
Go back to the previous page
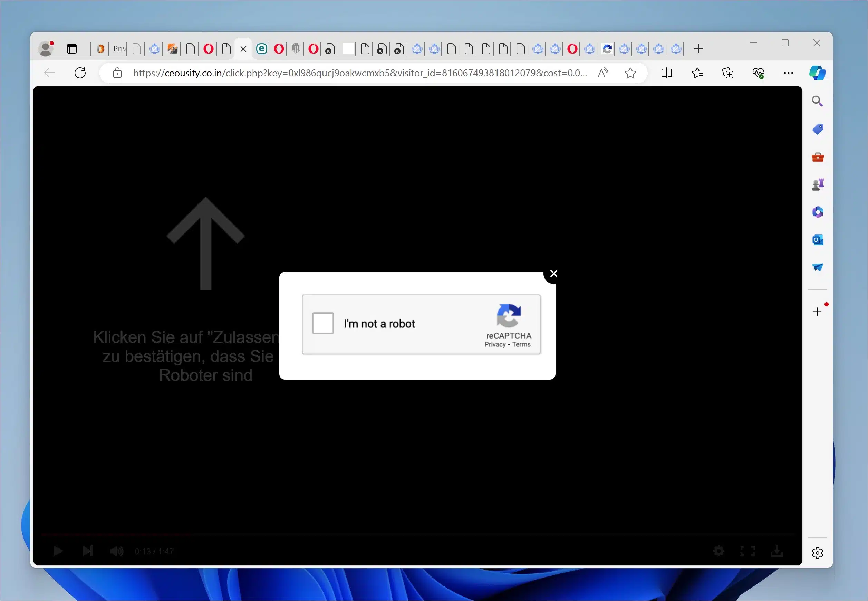pyautogui.click(x=50, y=73)
